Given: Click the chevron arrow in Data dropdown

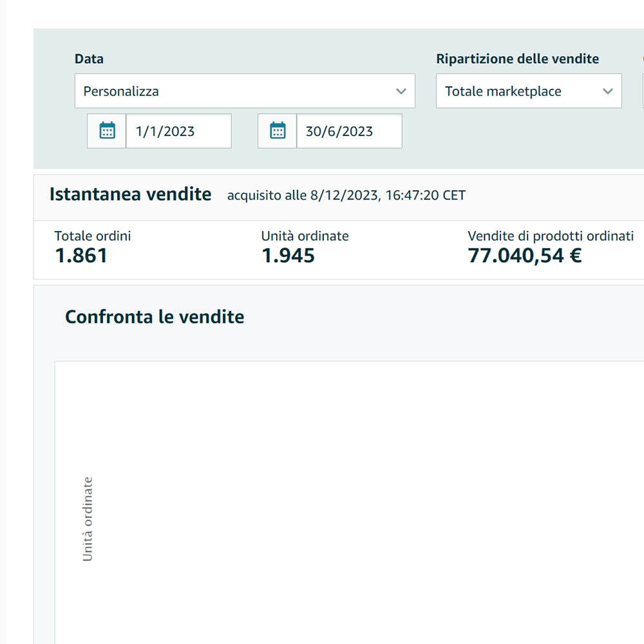Looking at the screenshot, I should [x=401, y=91].
